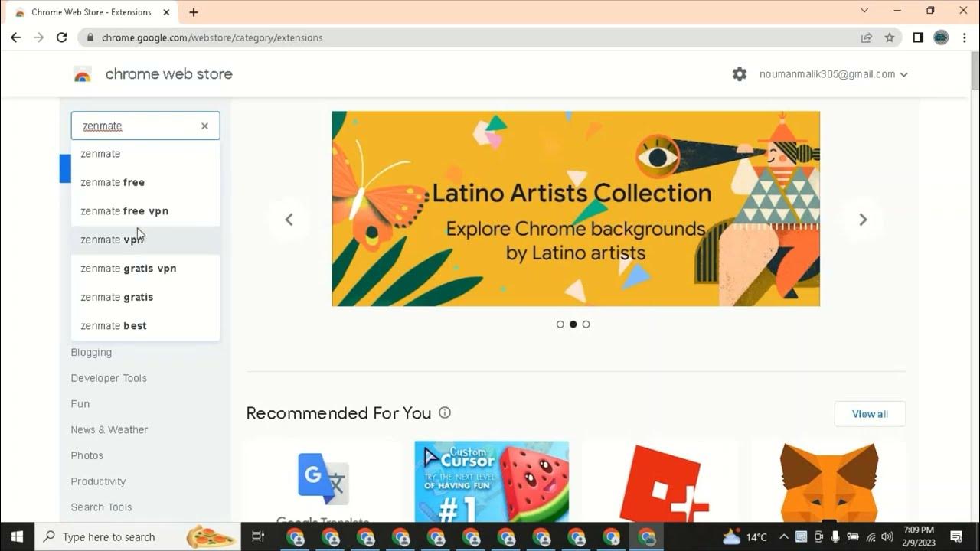Show hidden system tray icons

784,536
